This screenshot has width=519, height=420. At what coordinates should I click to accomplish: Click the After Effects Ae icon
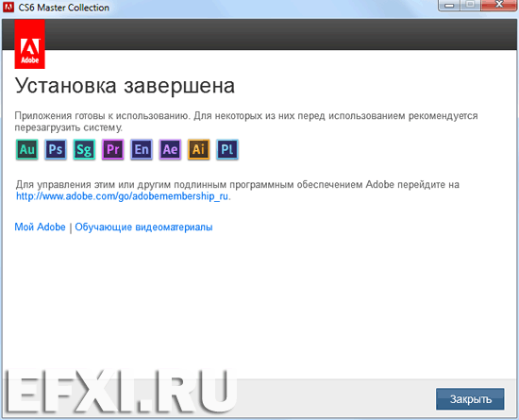click(170, 150)
